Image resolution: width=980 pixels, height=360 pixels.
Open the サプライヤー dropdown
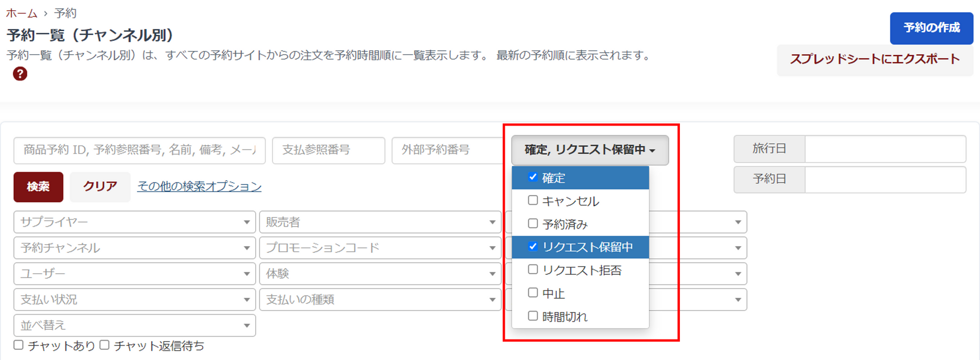[134, 222]
